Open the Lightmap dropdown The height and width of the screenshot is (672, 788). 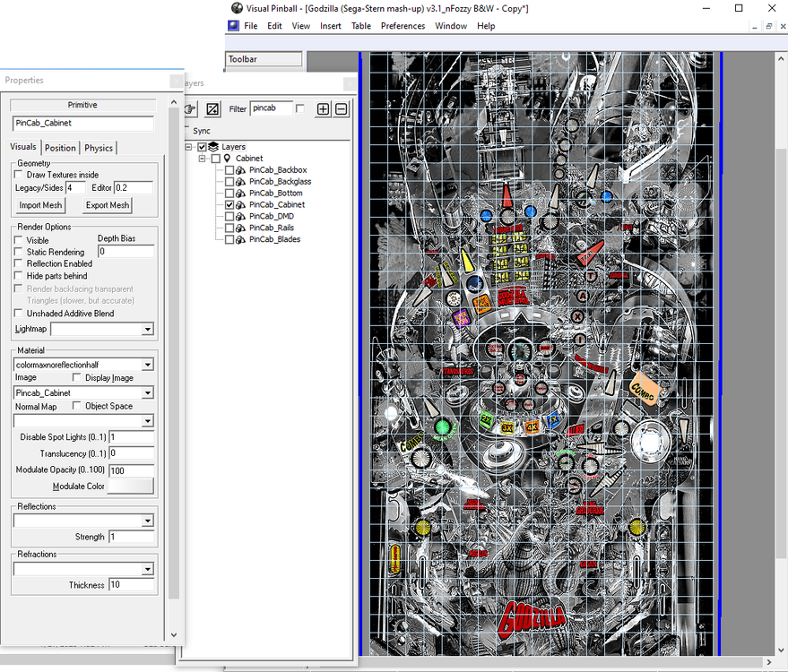147,330
